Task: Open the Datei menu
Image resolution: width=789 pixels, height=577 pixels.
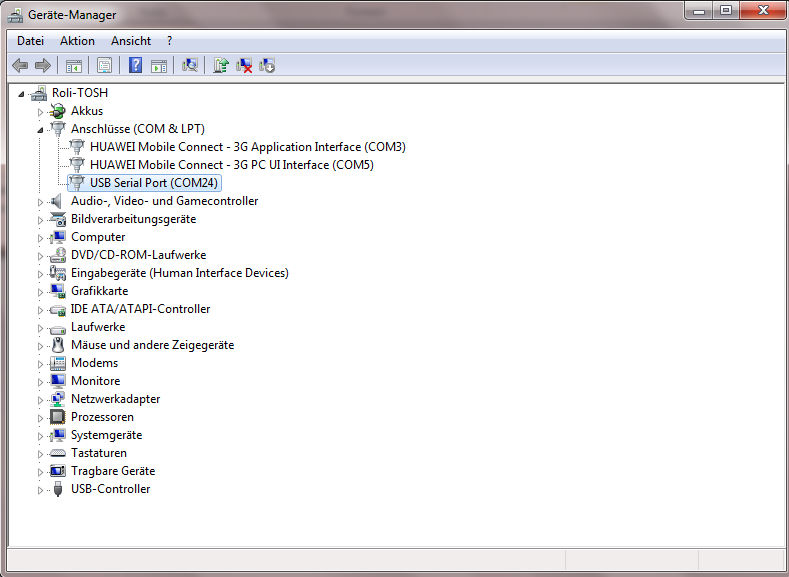Action: [x=30, y=41]
